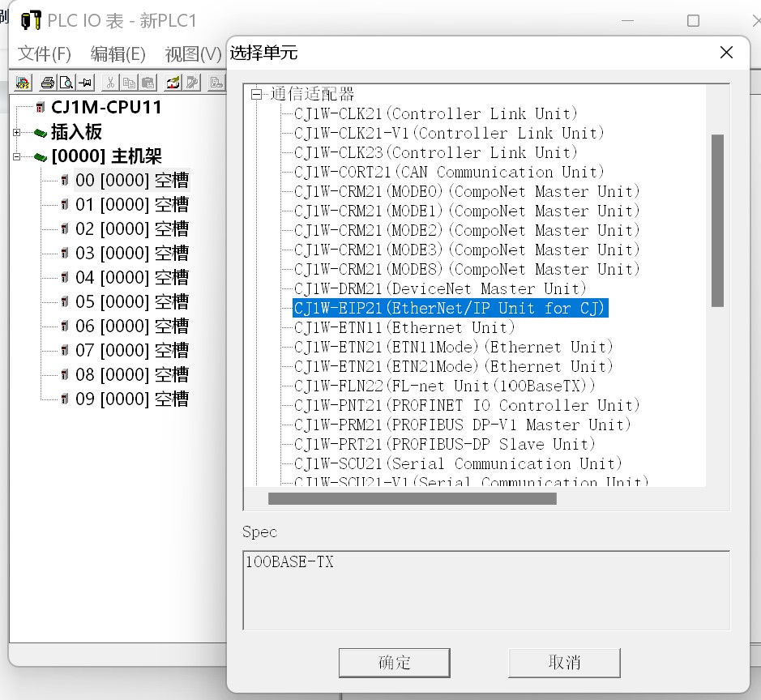Click the PLC IO table window icon
Viewport: 761px width, 700px height.
31,20
